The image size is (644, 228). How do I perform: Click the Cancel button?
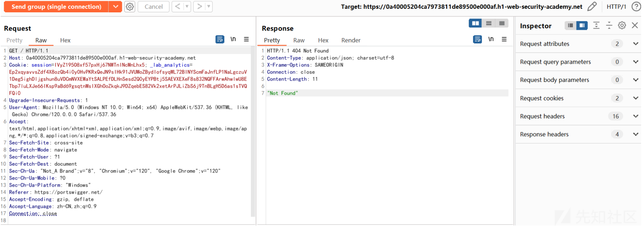pyautogui.click(x=154, y=7)
